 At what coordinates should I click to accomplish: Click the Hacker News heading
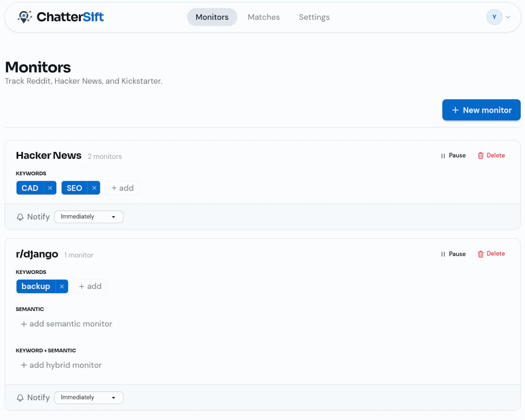tap(49, 155)
